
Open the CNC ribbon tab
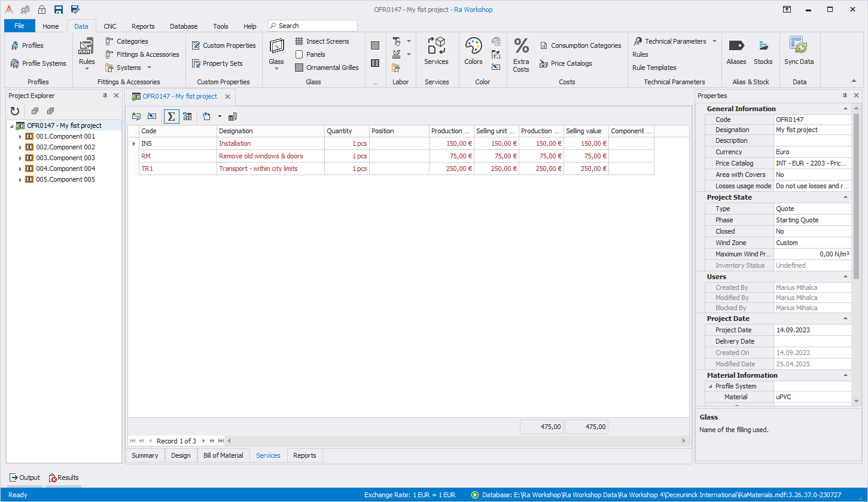(110, 26)
